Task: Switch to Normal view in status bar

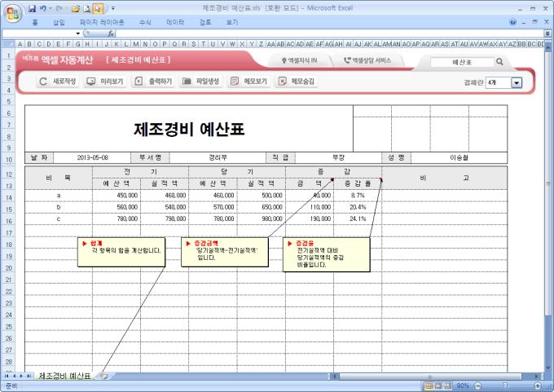Action: (x=429, y=385)
